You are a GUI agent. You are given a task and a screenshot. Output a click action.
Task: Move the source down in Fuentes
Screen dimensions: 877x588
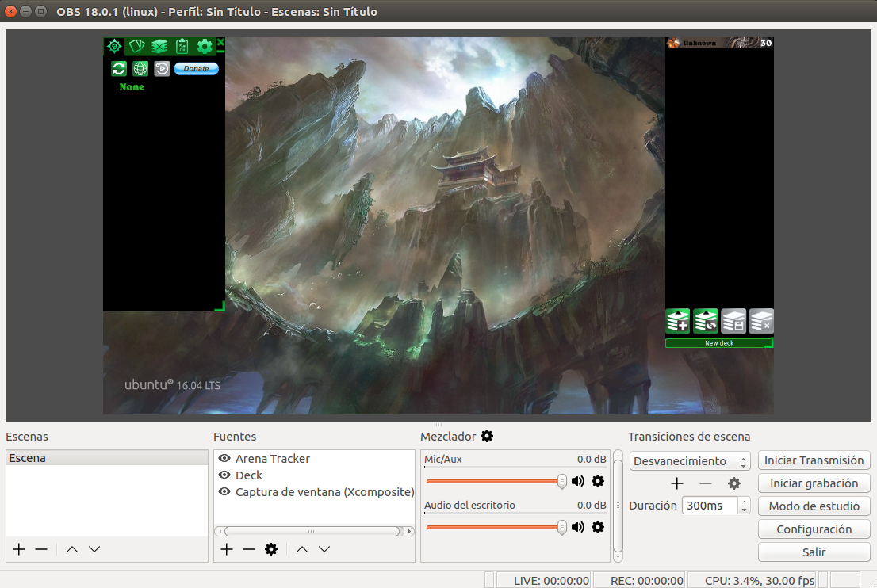coord(324,549)
